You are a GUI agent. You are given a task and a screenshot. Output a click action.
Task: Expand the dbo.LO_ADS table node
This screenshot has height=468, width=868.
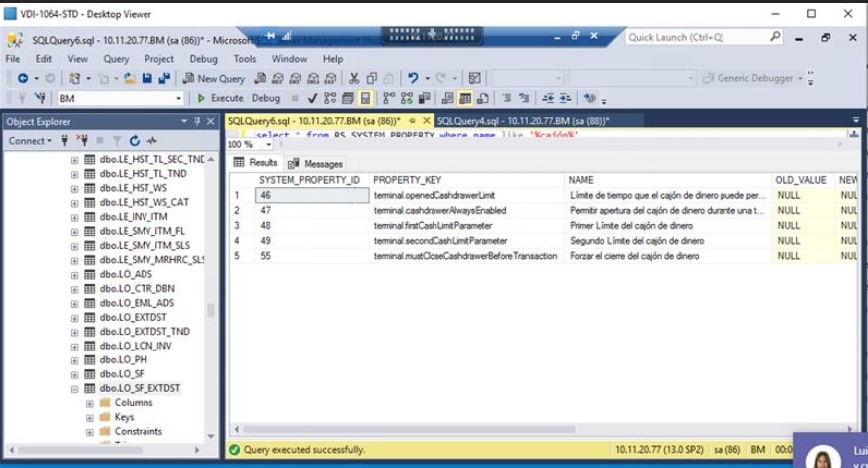tap(74, 275)
